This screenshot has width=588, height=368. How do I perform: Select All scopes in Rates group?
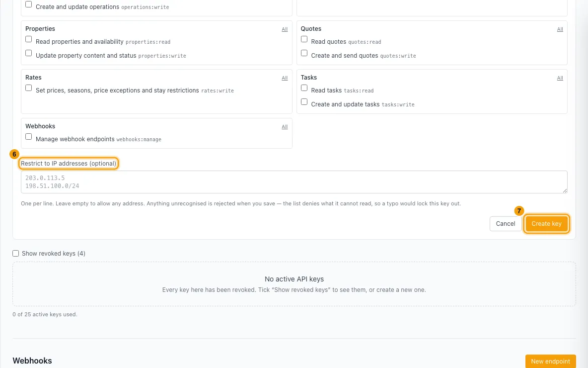point(285,78)
